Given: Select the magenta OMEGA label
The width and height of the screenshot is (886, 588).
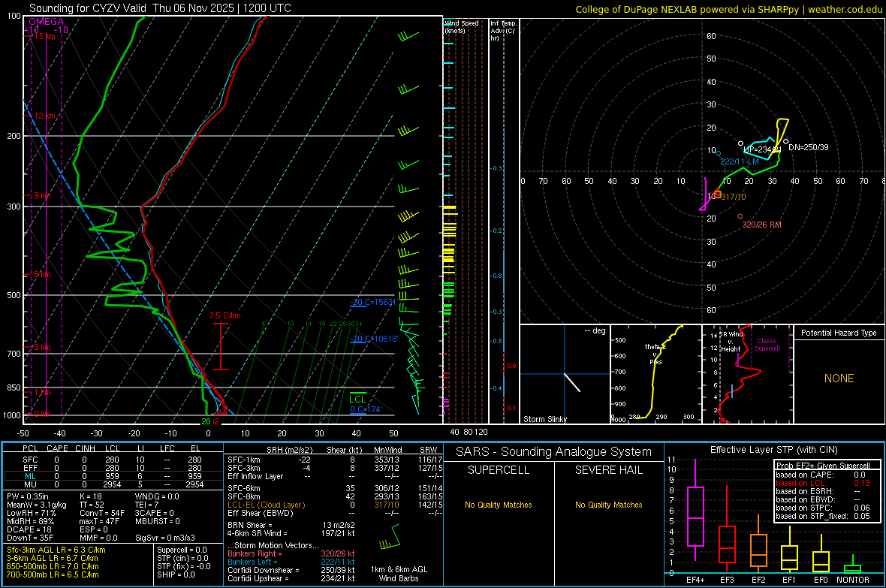Looking at the screenshot, I should (46, 22).
